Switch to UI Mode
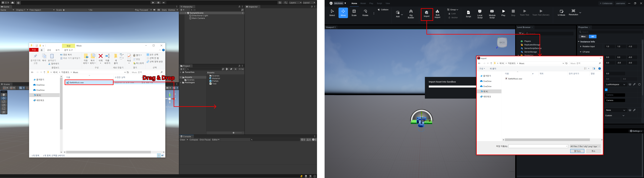644x178 pixels. (x=561, y=13)
